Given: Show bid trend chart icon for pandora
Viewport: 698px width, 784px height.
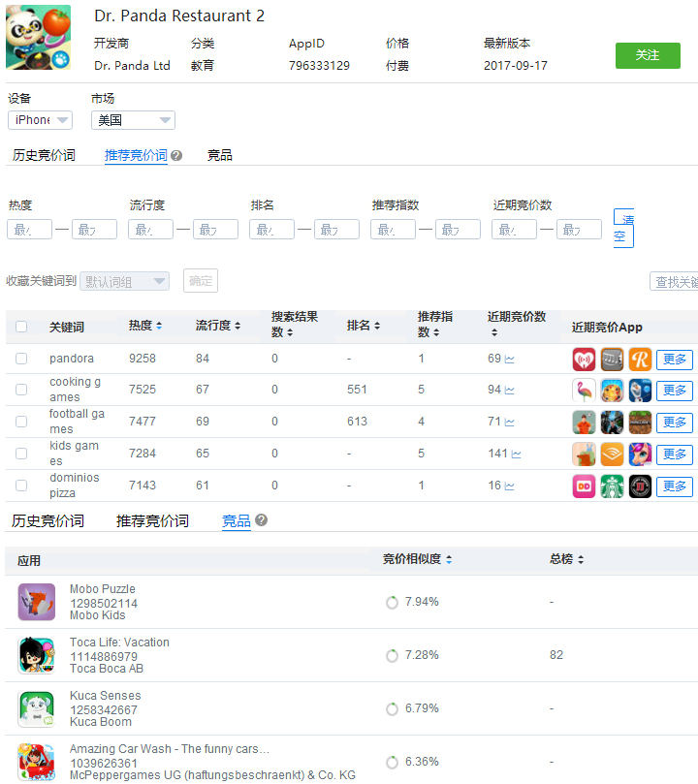Looking at the screenshot, I should pos(510,359).
